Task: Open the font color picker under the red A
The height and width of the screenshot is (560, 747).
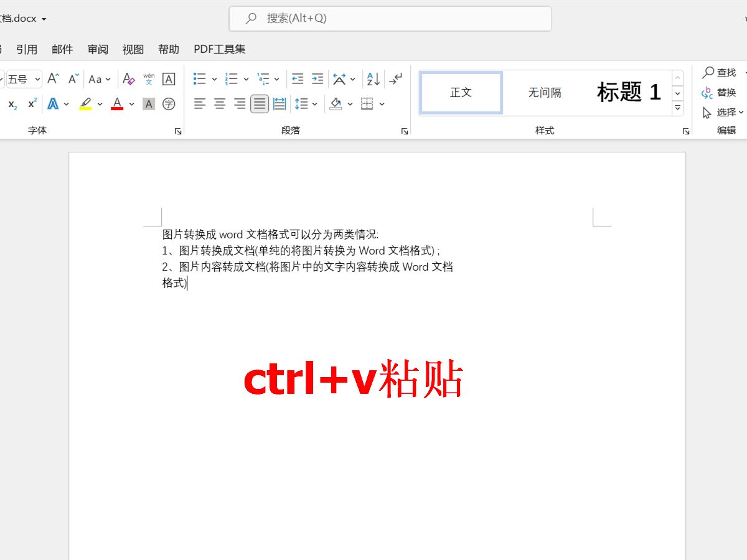Action: 118,104
